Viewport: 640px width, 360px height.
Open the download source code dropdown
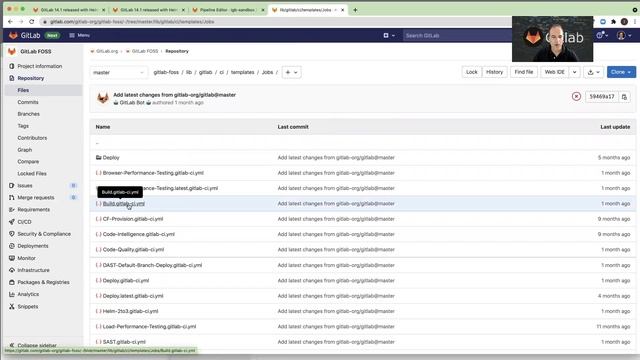tap(593, 72)
